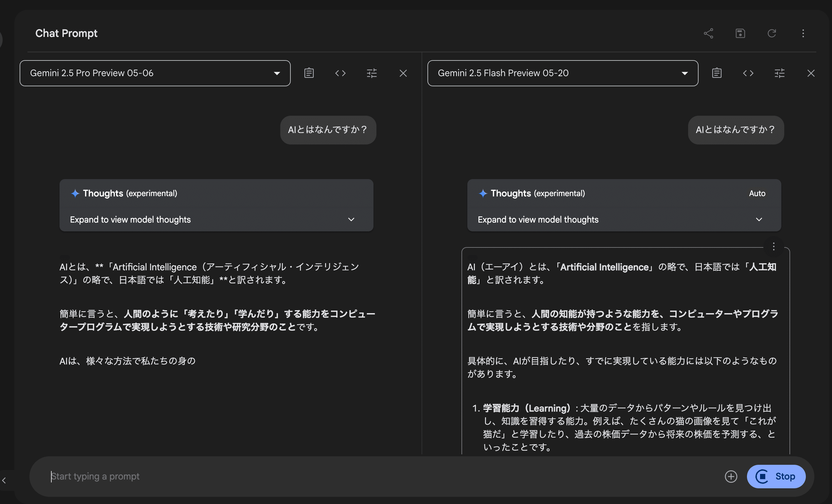This screenshot has height=504, width=832.
Task: Expand model thoughts in right Flash panel
Action: [759, 220]
